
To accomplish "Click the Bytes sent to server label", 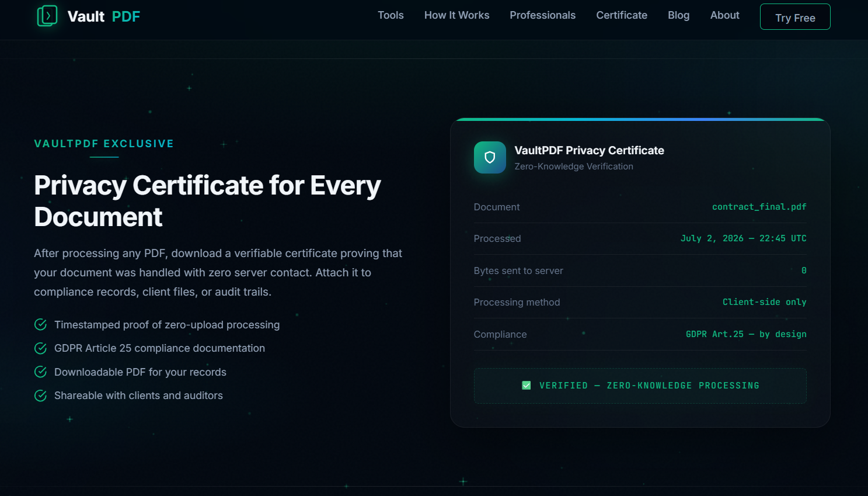I will [x=518, y=270].
